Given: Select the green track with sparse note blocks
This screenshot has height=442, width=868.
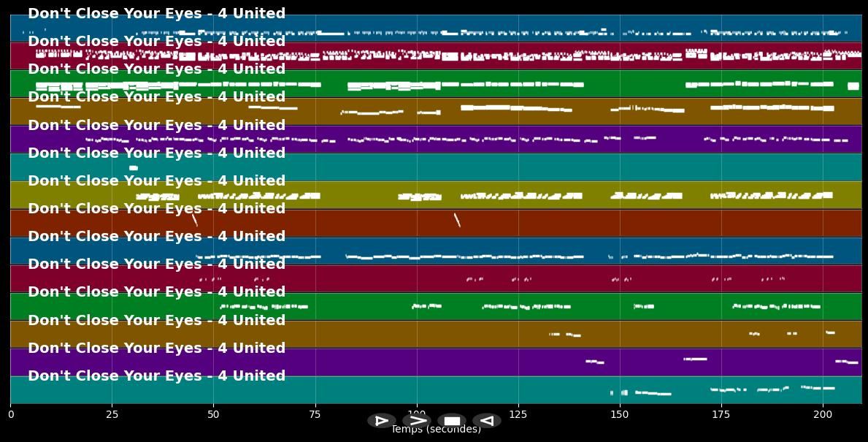Looking at the screenshot, I should (x=511, y=83).
